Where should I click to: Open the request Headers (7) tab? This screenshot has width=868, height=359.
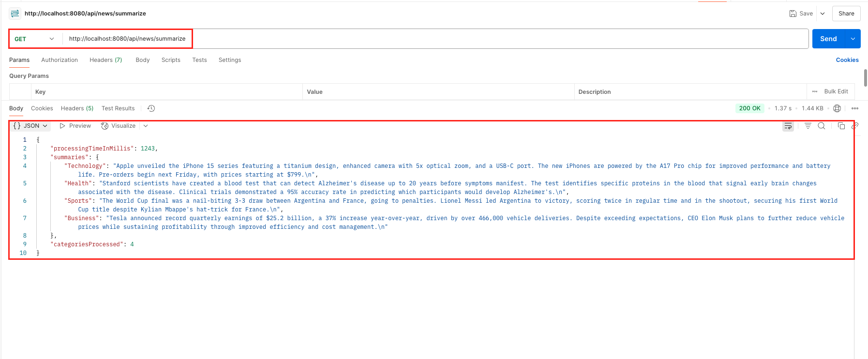pos(106,60)
